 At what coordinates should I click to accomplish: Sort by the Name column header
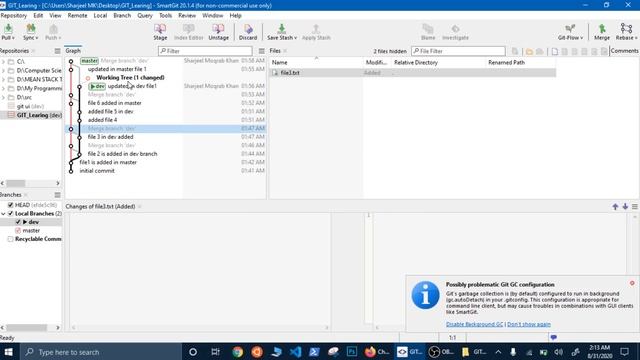[316, 62]
